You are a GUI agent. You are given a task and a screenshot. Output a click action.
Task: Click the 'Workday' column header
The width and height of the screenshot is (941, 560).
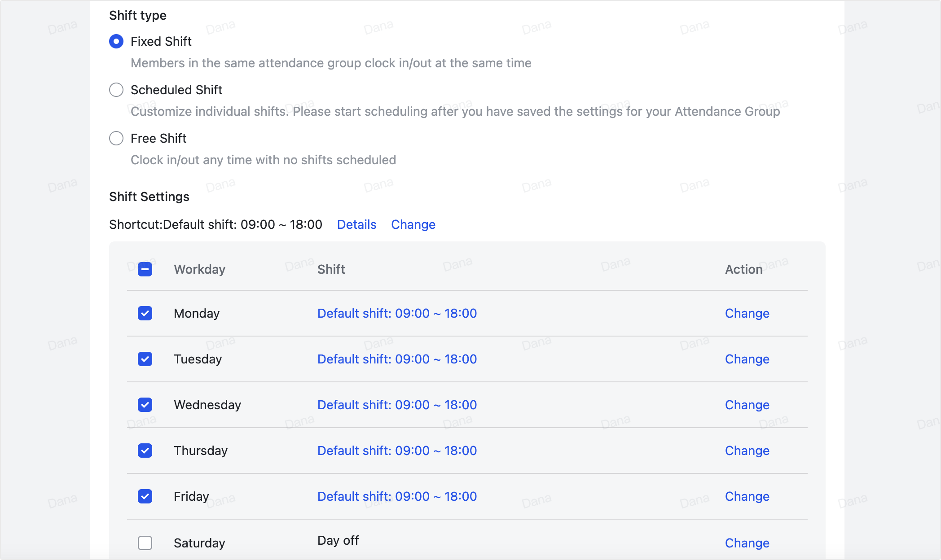point(199,269)
